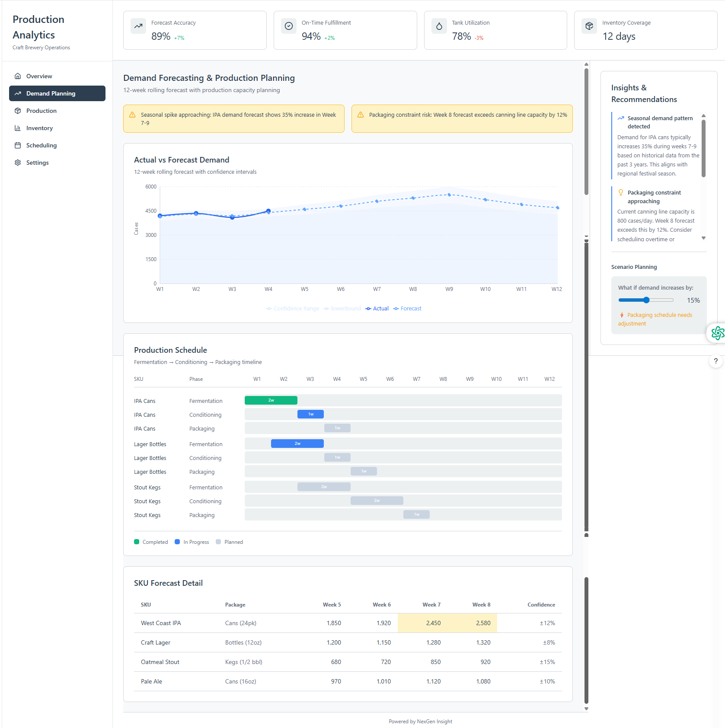Select Demand Planning in the navigation menu
The width and height of the screenshot is (725, 728).
coord(57,93)
